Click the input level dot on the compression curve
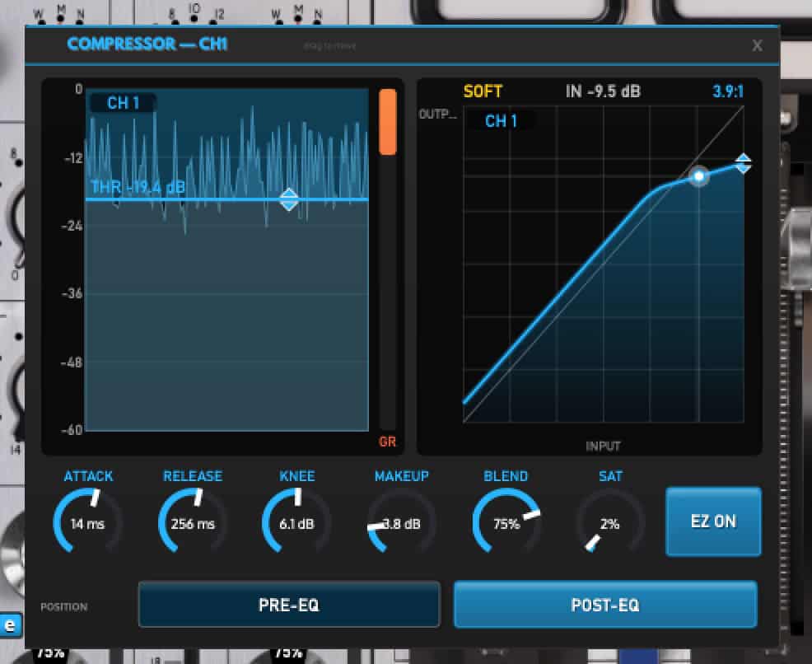This screenshot has width=812, height=664. tap(699, 176)
